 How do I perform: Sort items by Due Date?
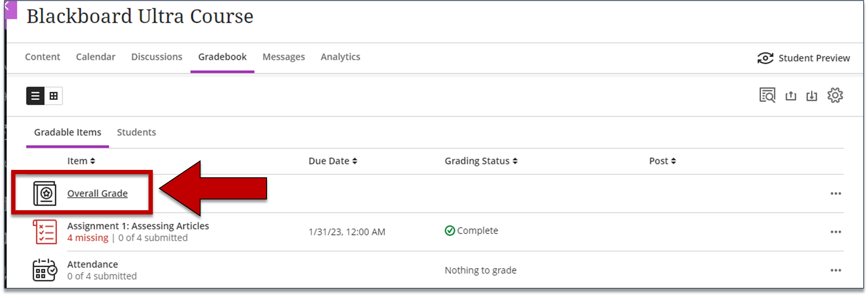(x=333, y=161)
